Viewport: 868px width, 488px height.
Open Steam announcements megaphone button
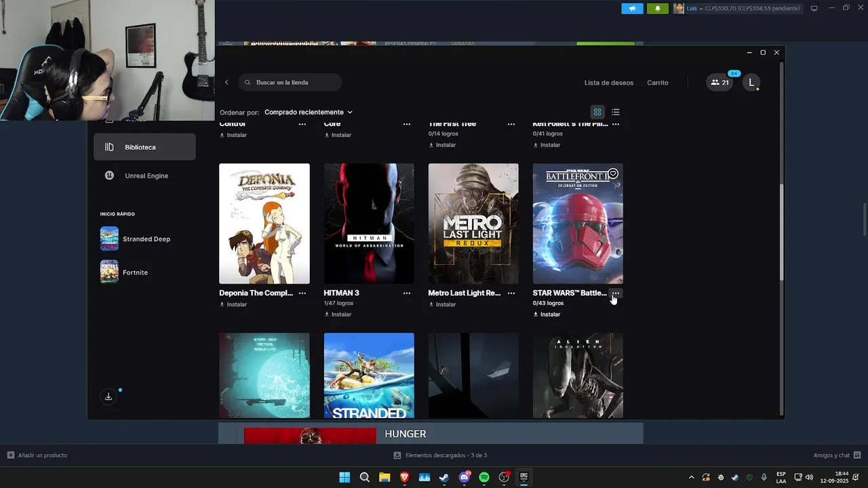point(632,8)
